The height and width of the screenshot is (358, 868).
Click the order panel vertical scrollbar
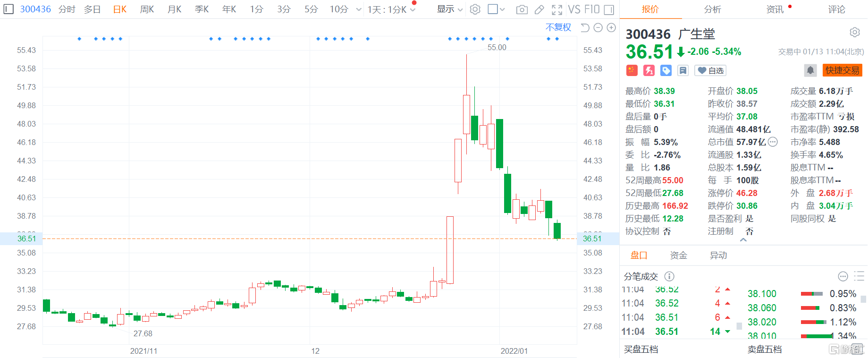tap(863, 299)
